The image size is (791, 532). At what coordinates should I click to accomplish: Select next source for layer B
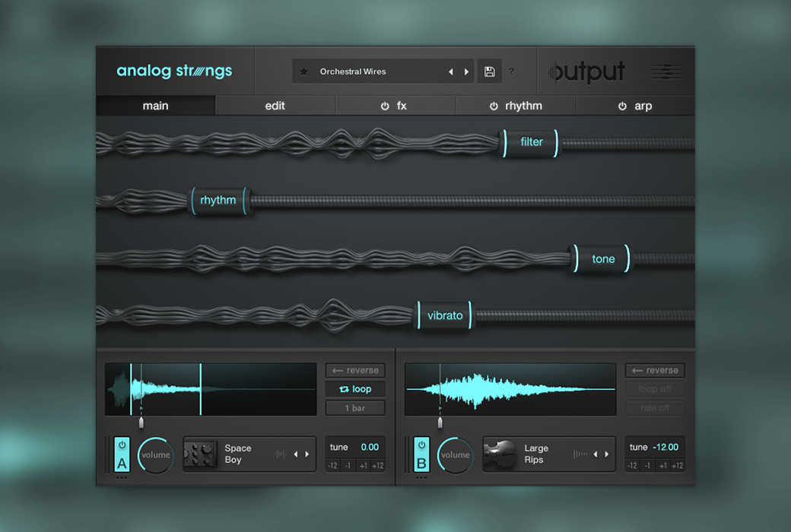(x=606, y=454)
